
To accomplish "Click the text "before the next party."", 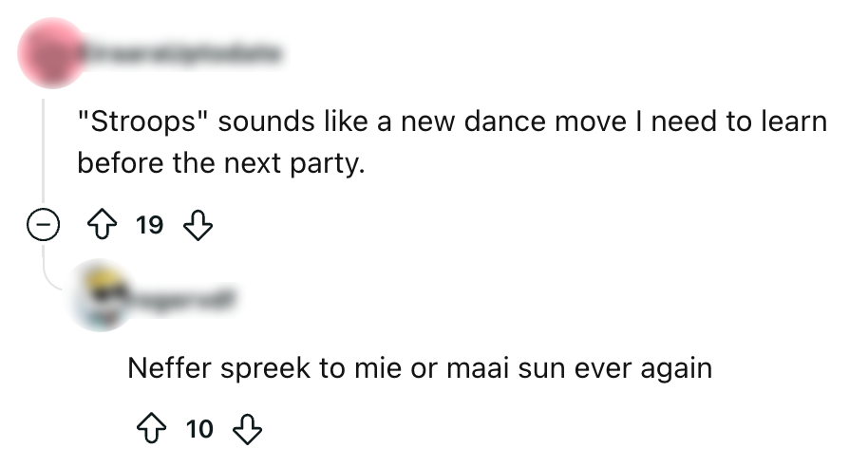I will tap(220, 163).
